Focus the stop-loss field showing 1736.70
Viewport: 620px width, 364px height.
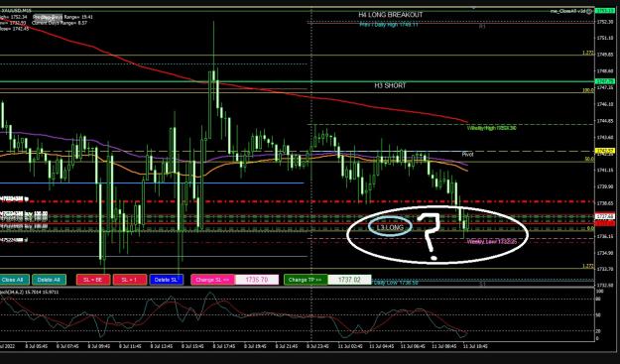click(x=257, y=280)
